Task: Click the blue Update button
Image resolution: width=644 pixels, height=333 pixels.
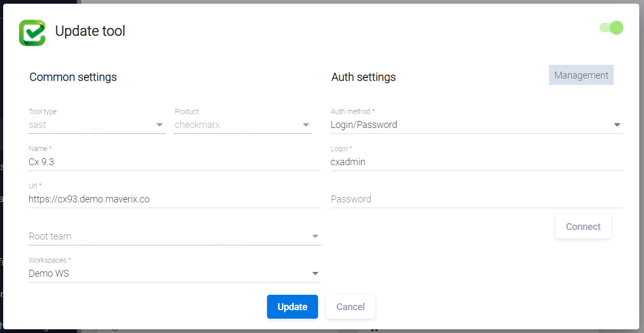Action: tap(292, 307)
